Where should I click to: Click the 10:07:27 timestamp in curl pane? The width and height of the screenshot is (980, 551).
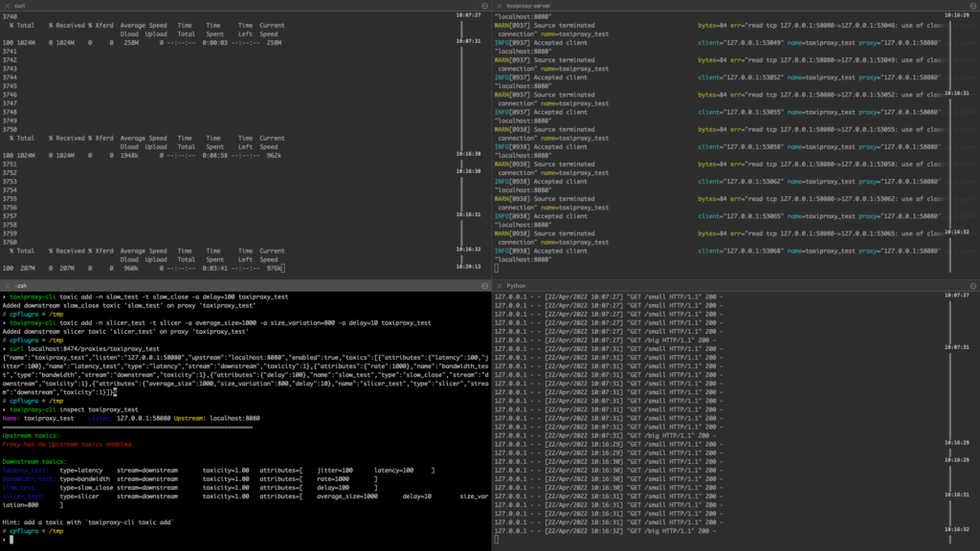coord(468,15)
